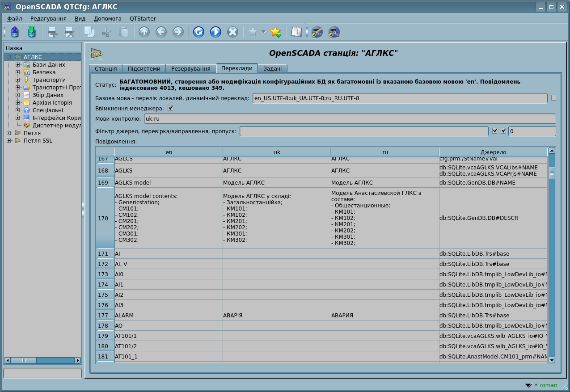Viewport: 570px width, 392px height.
Task: Expand the Бази Даних tree node
Action: pos(18,65)
